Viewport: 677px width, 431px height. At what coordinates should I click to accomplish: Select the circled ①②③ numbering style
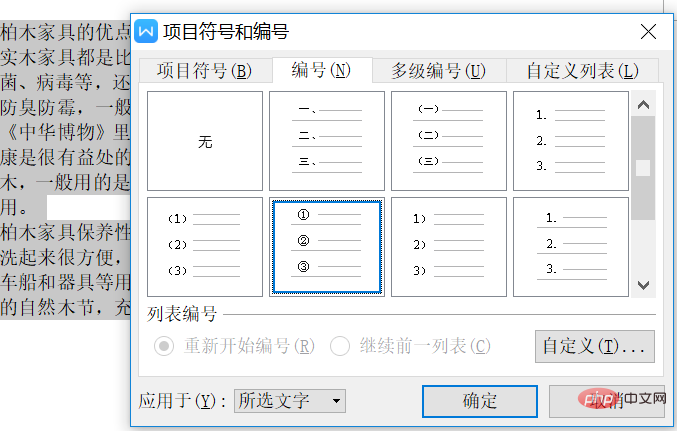click(327, 246)
